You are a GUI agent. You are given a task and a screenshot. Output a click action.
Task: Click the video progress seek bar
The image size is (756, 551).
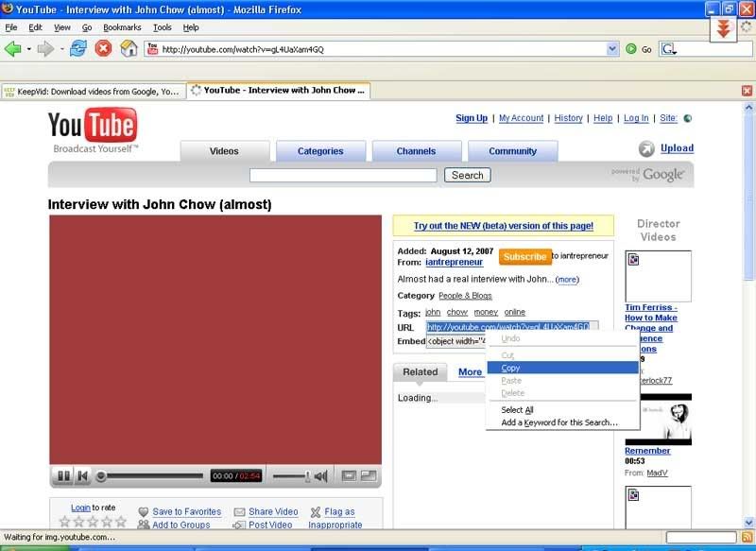150,476
